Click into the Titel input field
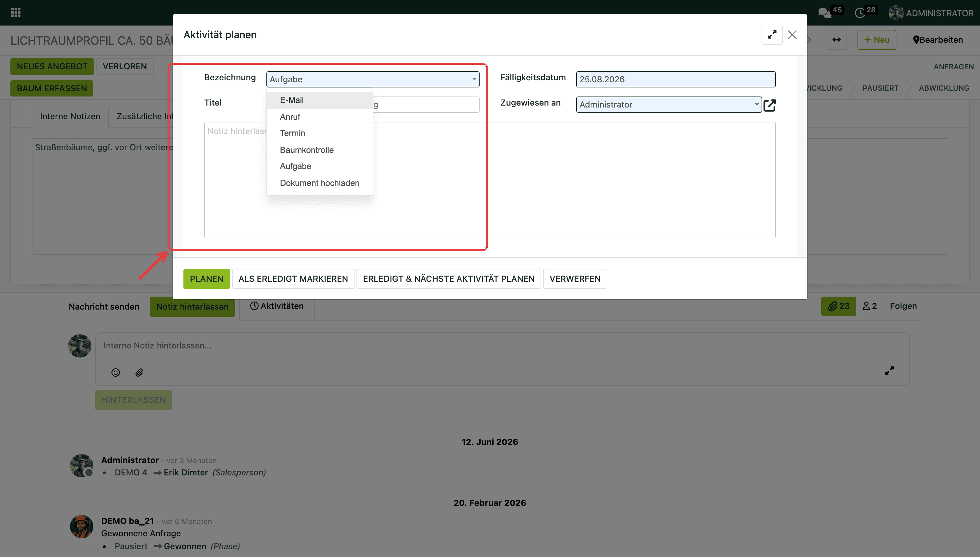The width and height of the screenshot is (980, 557). (426, 104)
